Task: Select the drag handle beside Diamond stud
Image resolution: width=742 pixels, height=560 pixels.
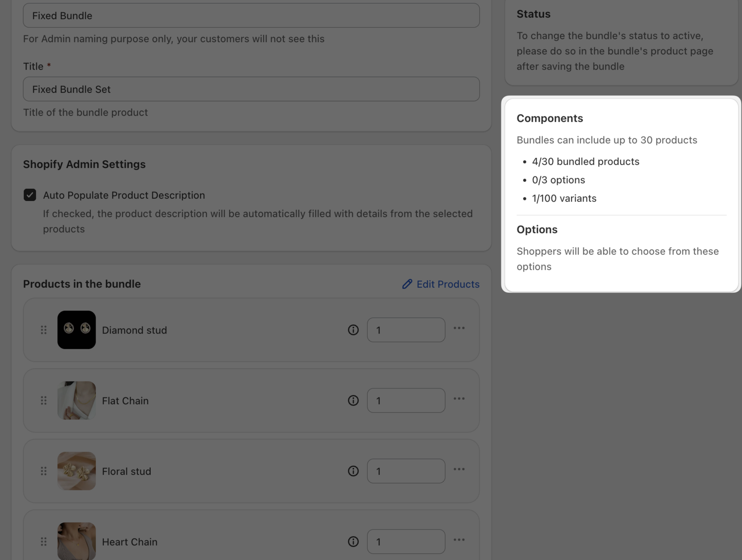Action: [44, 330]
